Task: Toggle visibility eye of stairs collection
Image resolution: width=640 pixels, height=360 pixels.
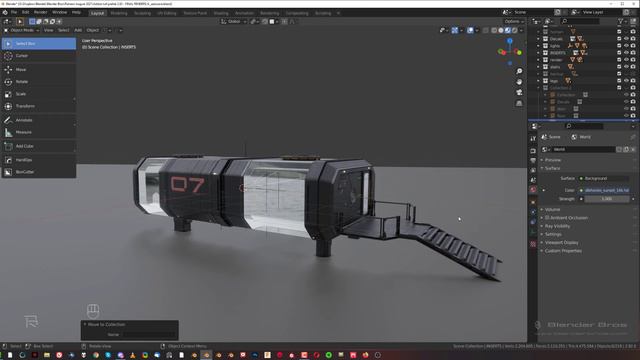Action: point(626,67)
